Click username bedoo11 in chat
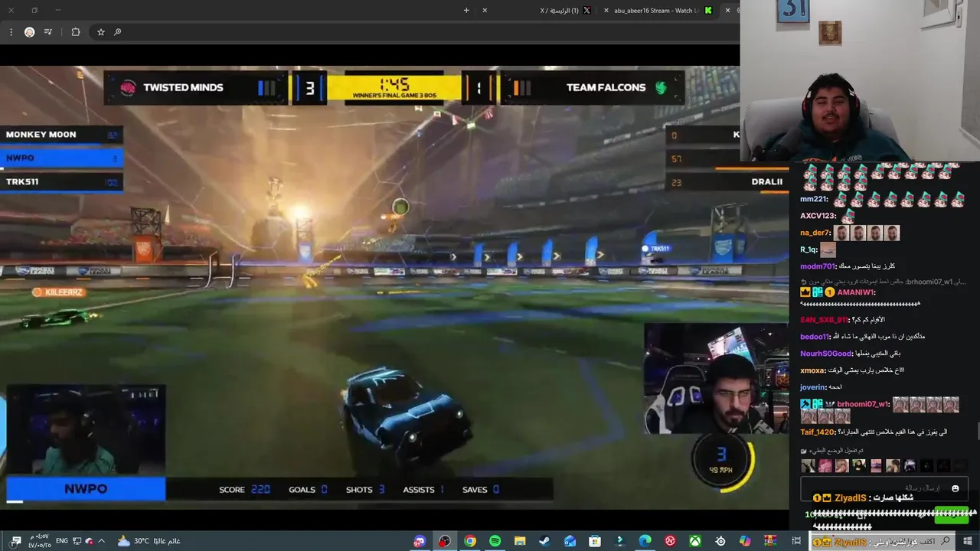This screenshot has width=980, height=551. (x=815, y=337)
